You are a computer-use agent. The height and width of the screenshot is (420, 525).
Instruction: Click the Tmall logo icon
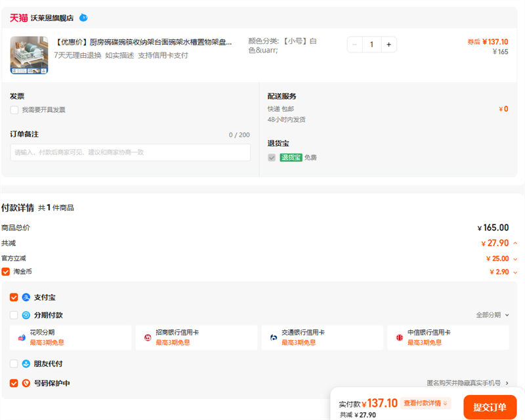(18, 18)
